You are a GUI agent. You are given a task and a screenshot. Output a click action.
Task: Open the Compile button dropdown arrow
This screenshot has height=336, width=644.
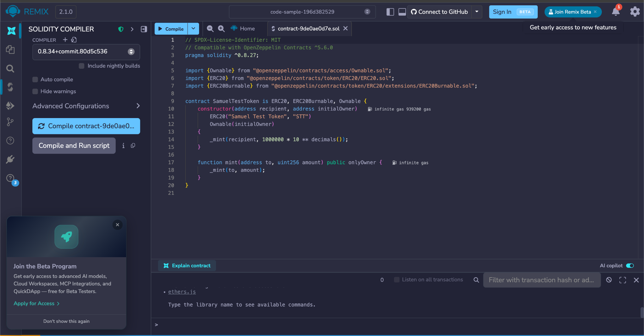(x=193, y=29)
